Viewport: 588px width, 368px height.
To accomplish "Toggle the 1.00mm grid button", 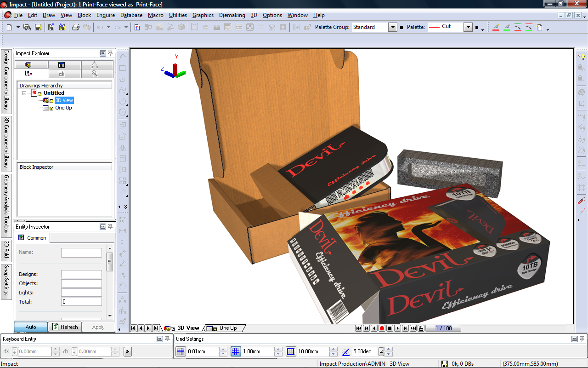I will 236,351.
